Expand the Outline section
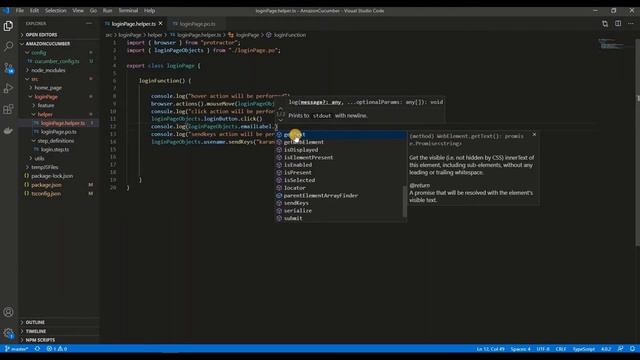The width and height of the screenshot is (640, 360). (x=35, y=322)
